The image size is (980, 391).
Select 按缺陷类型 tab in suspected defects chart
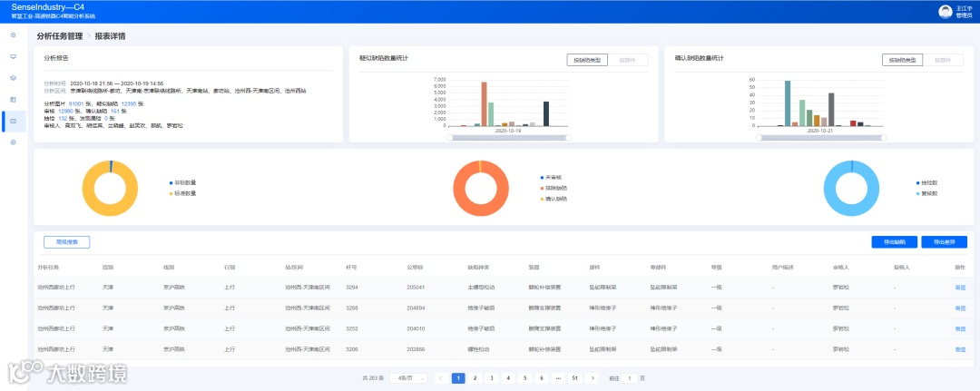(587, 60)
